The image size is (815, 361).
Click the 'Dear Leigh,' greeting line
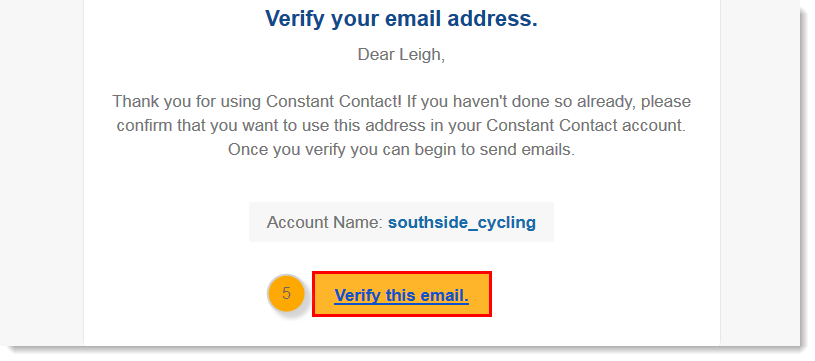401,55
